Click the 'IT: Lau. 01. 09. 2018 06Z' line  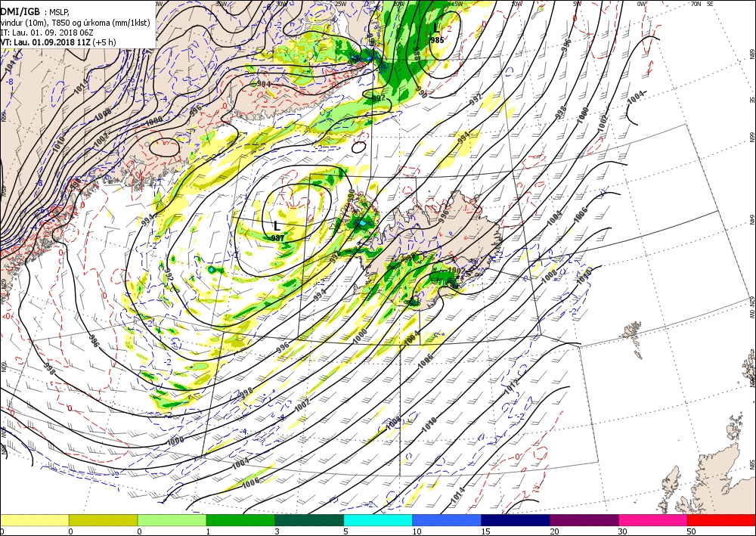(x=47, y=33)
